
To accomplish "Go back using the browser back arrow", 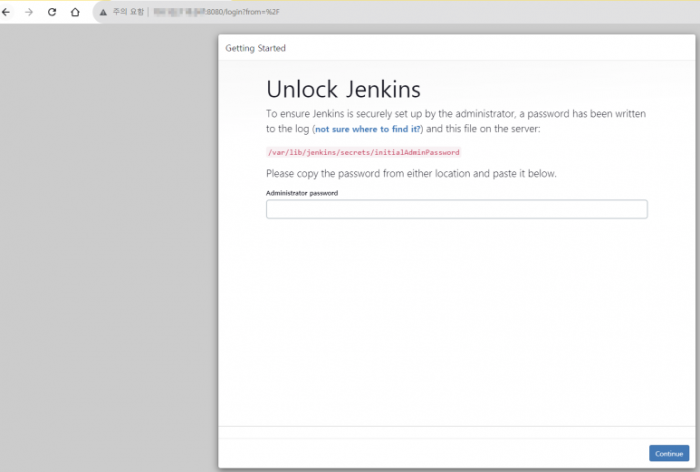I will tap(6, 12).
